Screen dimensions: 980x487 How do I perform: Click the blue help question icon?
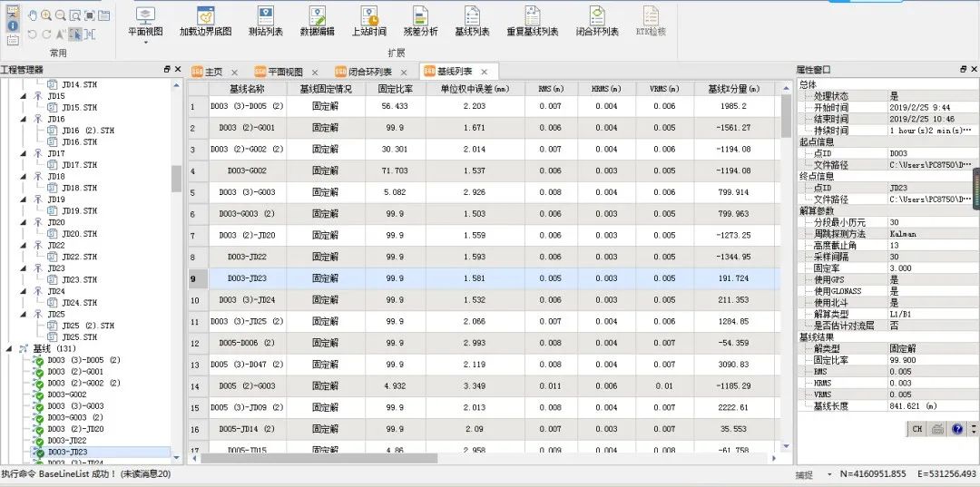click(x=957, y=429)
